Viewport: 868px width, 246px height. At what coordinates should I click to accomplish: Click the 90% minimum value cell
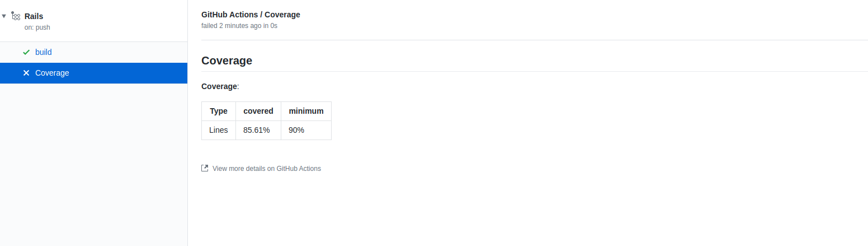click(x=296, y=130)
